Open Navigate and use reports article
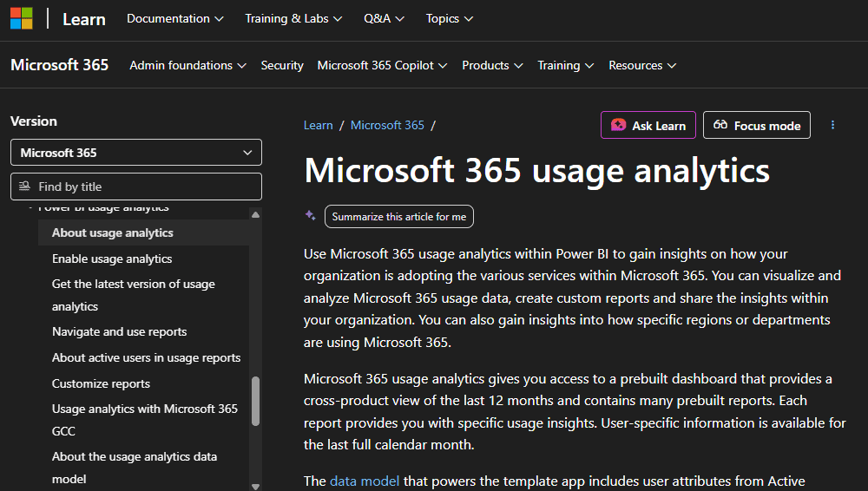Screen dimensions: 868x491 click(x=119, y=331)
